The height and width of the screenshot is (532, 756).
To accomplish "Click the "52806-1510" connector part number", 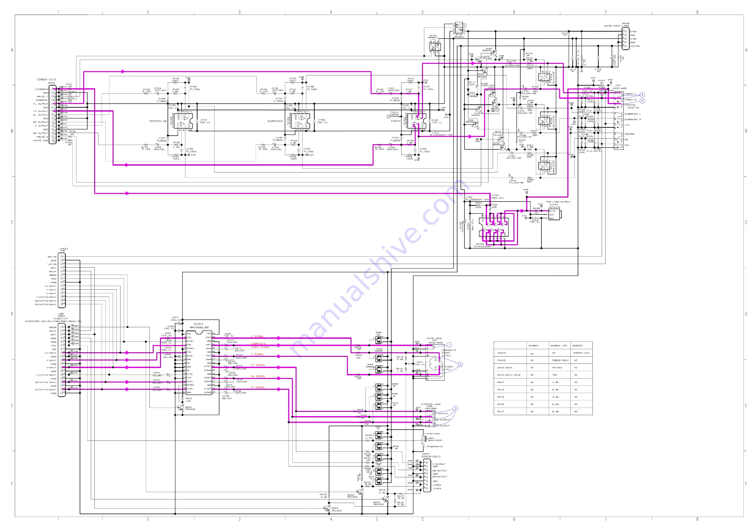I will click(x=46, y=79).
